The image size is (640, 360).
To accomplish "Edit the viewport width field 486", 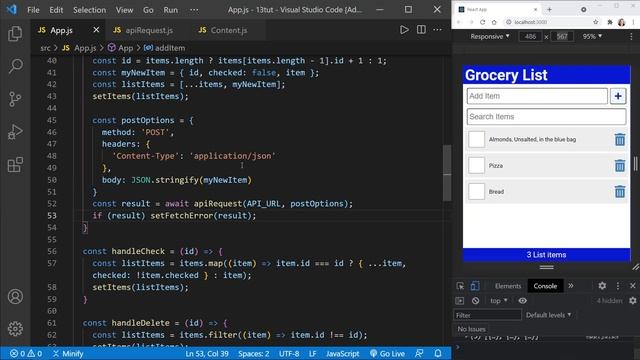I will [x=530, y=36].
